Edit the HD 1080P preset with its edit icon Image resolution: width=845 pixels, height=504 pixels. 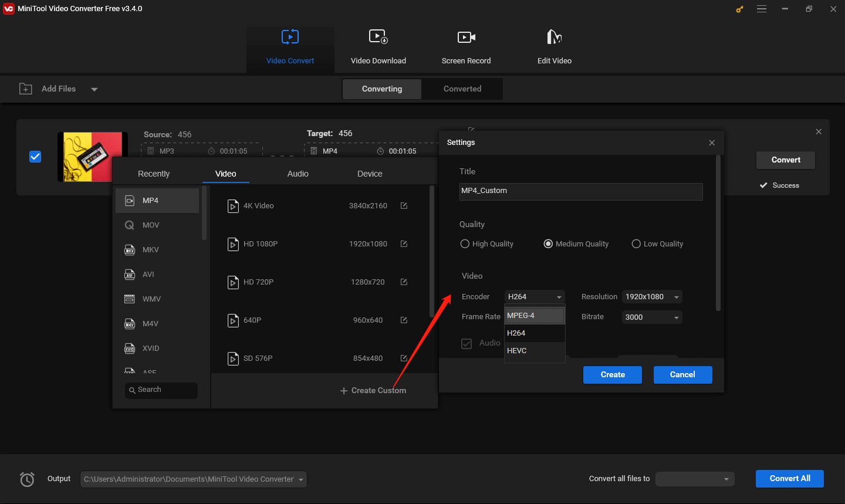(x=404, y=243)
